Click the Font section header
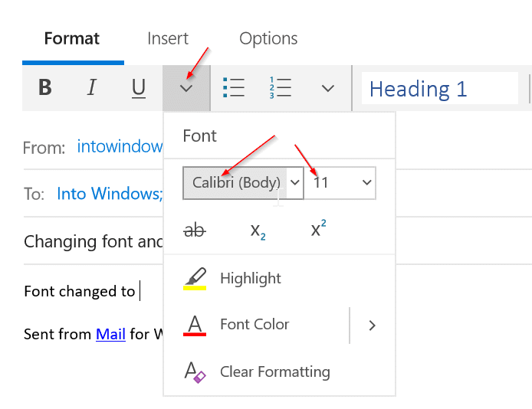This screenshot has width=532, height=409. pos(199,136)
